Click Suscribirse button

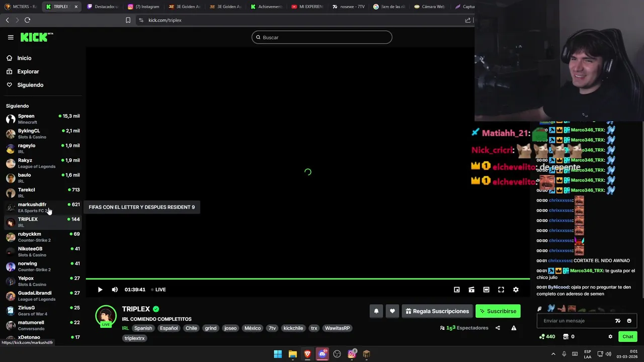pos(498,311)
